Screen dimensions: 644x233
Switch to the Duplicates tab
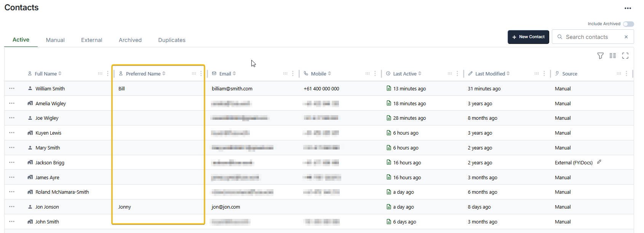[x=172, y=40]
